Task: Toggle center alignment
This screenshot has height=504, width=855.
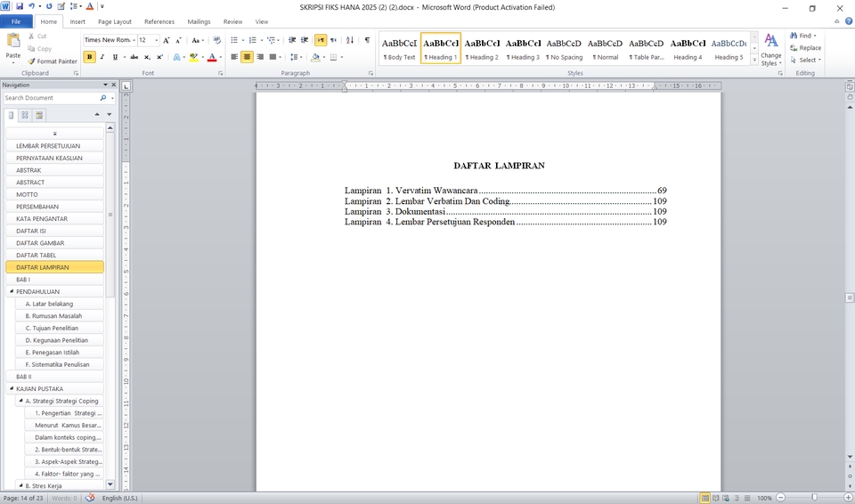Action: click(x=247, y=57)
